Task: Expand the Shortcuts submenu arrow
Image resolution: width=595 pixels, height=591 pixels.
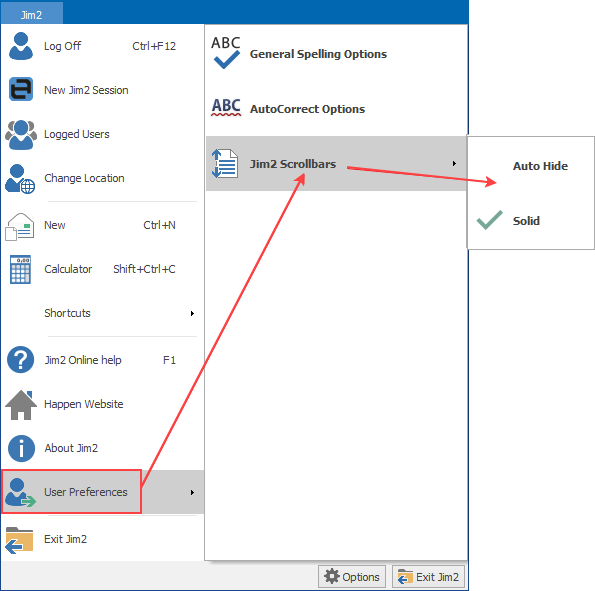Action: click(192, 314)
